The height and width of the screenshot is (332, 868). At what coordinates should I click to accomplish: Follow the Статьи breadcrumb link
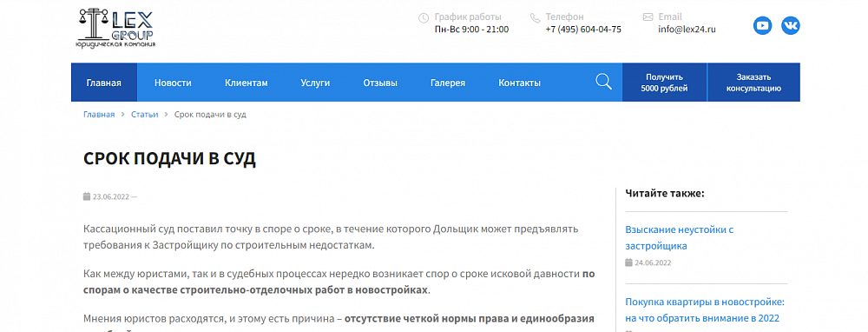144,114
